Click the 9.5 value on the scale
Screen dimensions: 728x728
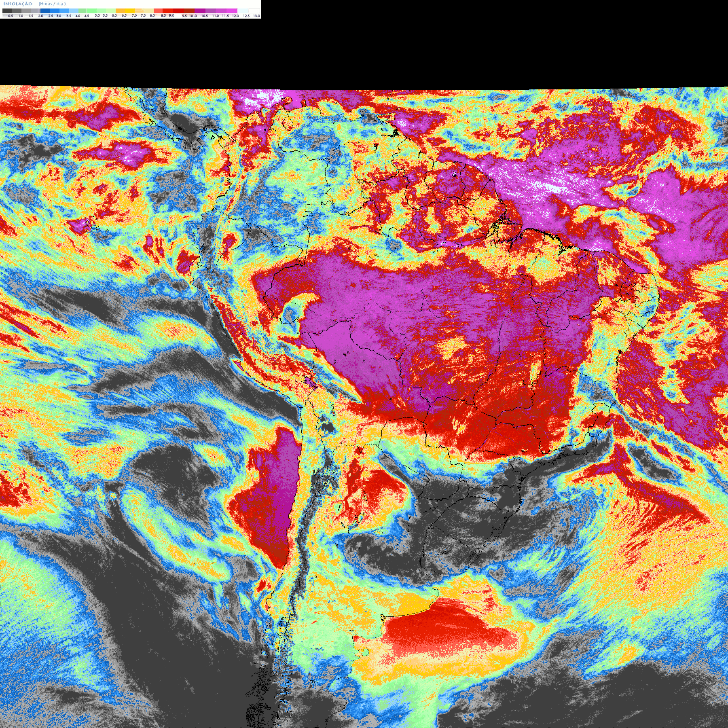tap(184, 16)
